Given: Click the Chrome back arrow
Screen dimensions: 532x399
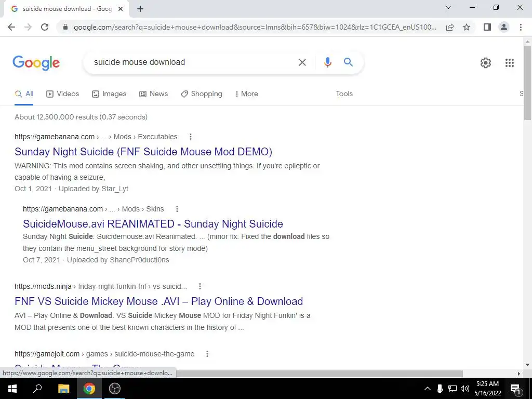Looking at the screenshot, I should point(11,27).
